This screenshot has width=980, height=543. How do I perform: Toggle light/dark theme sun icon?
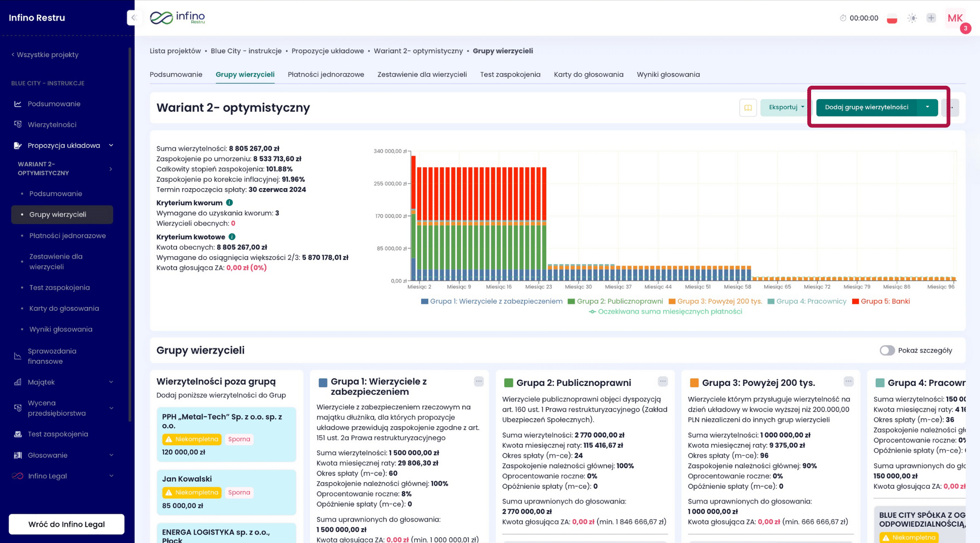click(912, 18)
